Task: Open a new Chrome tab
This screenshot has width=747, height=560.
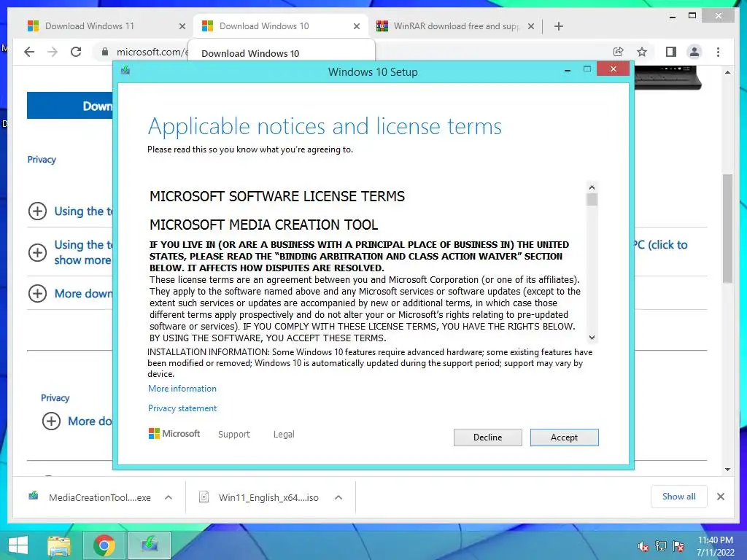Action: 559,26
